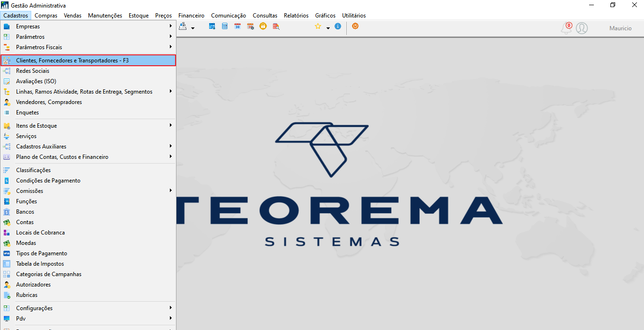Click the Parâmetros Fiscais entry icon
This screenshot has width=644, height=330.
[x=7, y=47]
